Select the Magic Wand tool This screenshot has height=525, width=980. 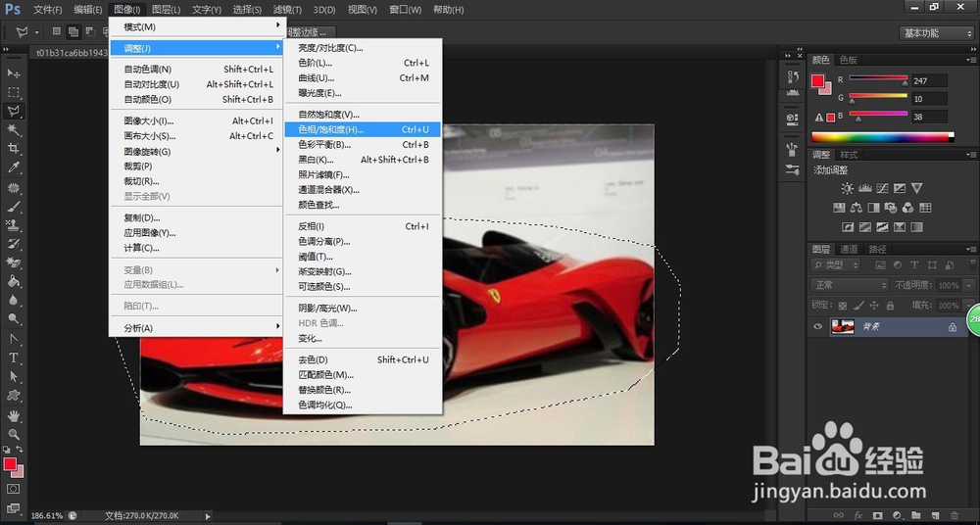click(x=13, y=130)
